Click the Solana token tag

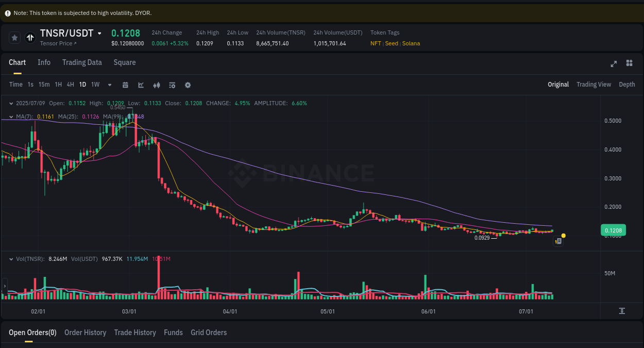click(x=411, y=43)
